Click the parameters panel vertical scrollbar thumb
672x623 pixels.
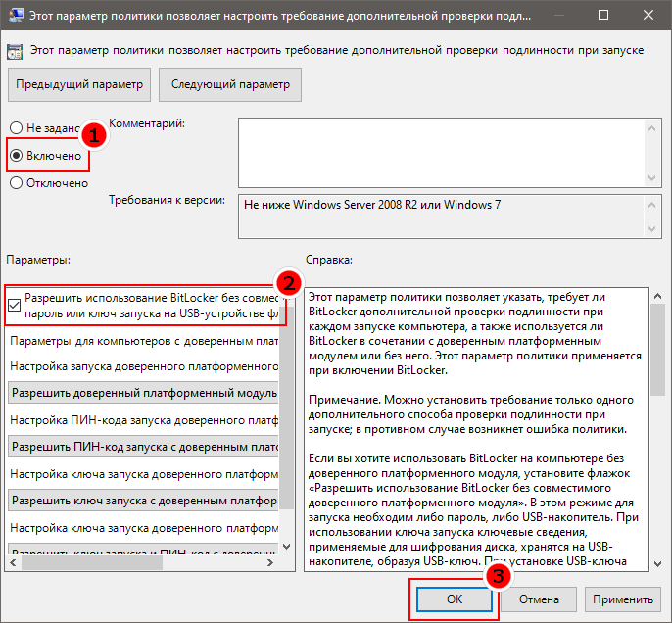[287, 407]
